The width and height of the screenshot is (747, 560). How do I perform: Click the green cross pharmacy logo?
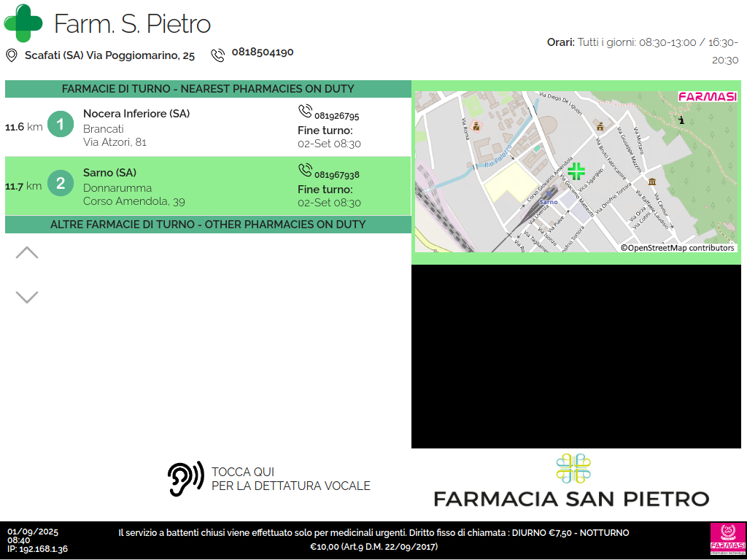[23, 23]
